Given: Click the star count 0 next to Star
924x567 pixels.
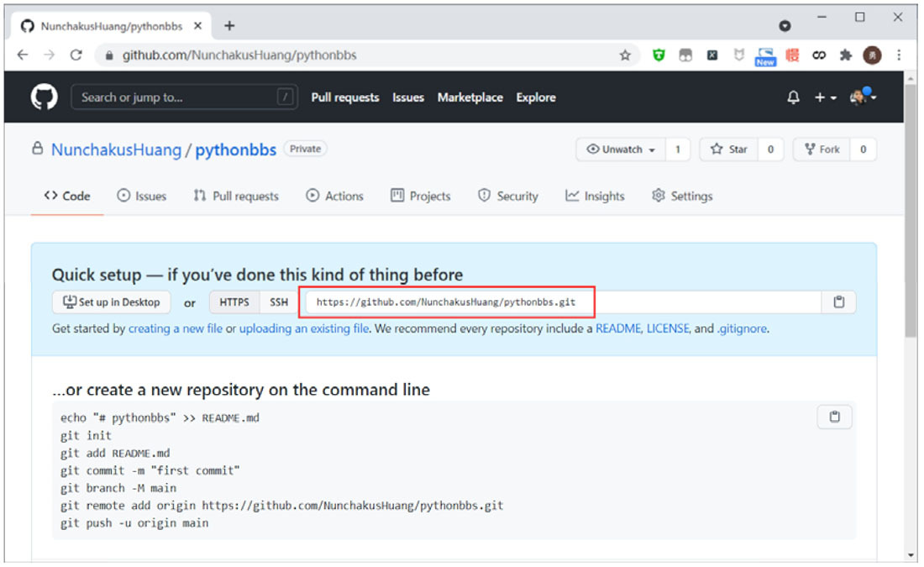Looking at the screenshot, I should pos(770,150).
